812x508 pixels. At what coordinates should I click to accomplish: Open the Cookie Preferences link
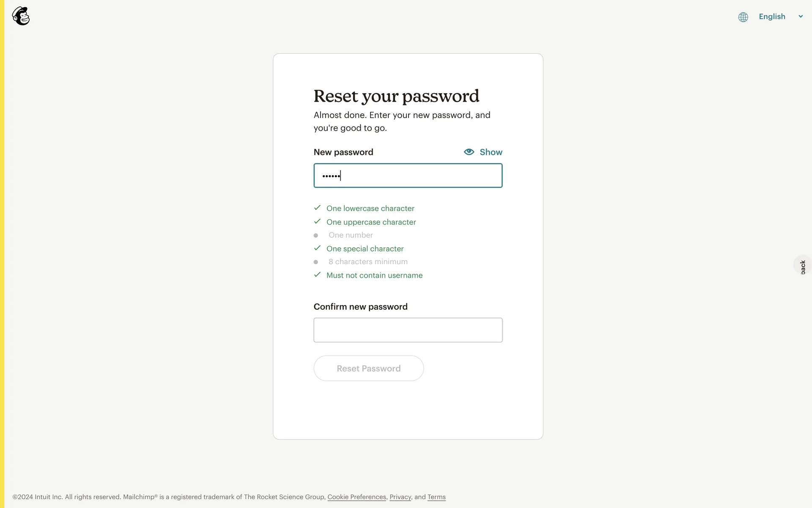(x=357, y=497)
